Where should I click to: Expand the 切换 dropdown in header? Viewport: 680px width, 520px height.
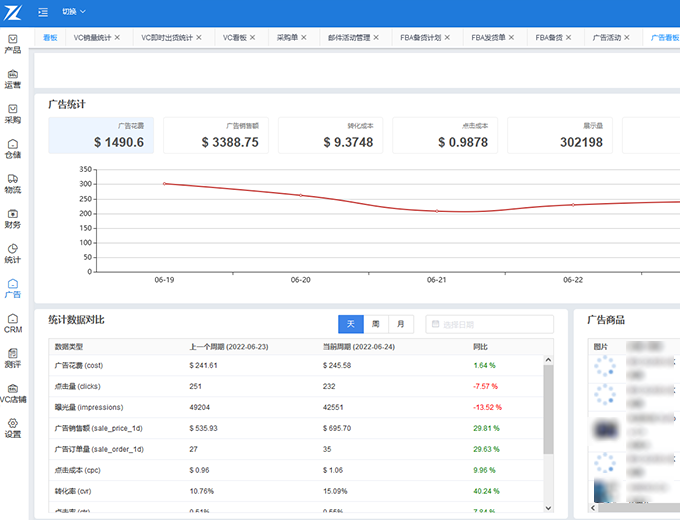[74, 12]
